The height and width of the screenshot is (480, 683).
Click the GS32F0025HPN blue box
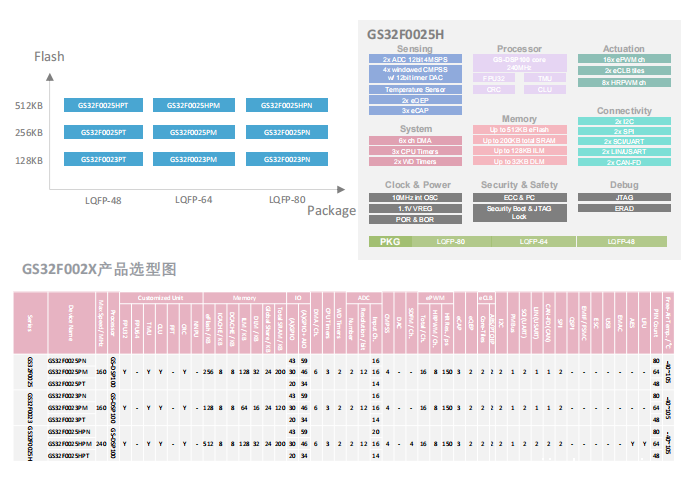287,105
